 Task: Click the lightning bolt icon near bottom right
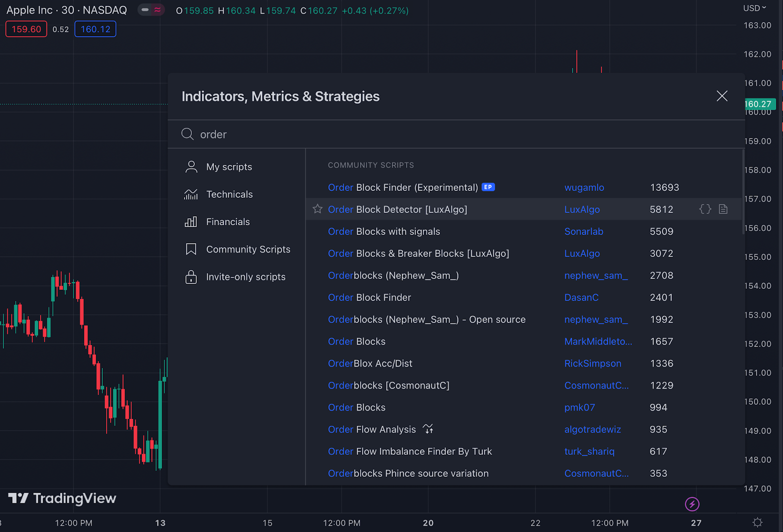pos(692,505)
